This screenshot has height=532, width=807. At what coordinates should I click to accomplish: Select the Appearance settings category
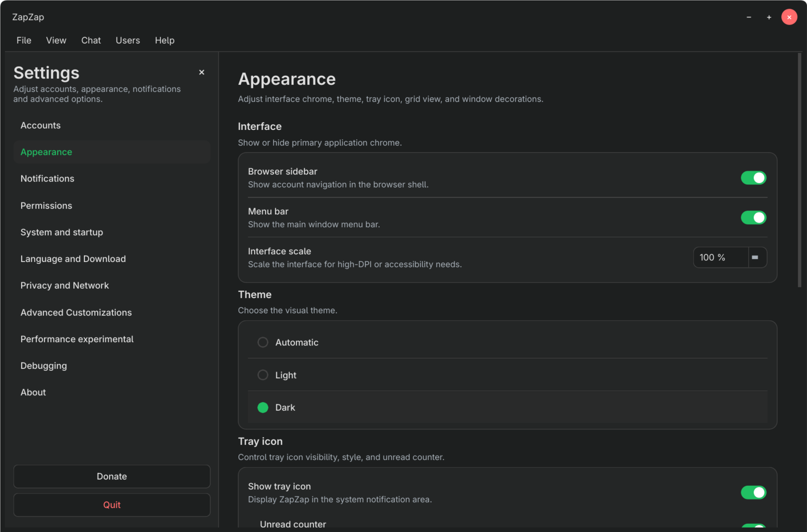point(112,152)
